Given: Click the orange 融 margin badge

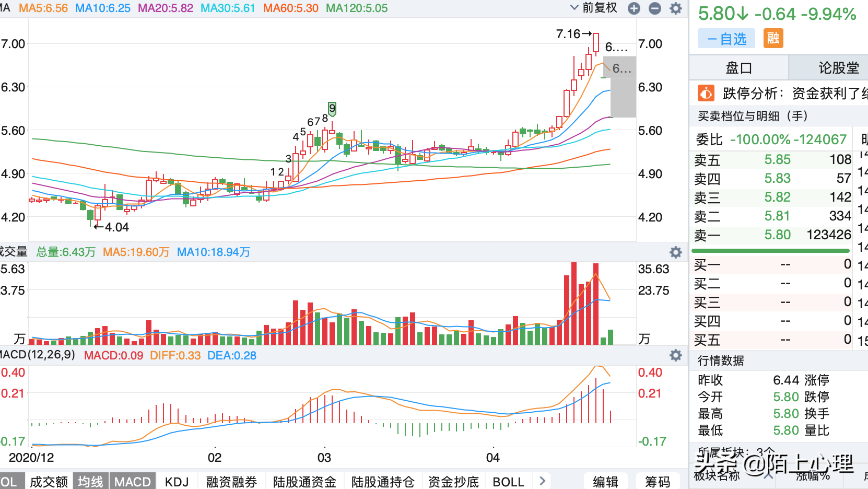Looking at the screenshot, I should [x=773, y=38].
